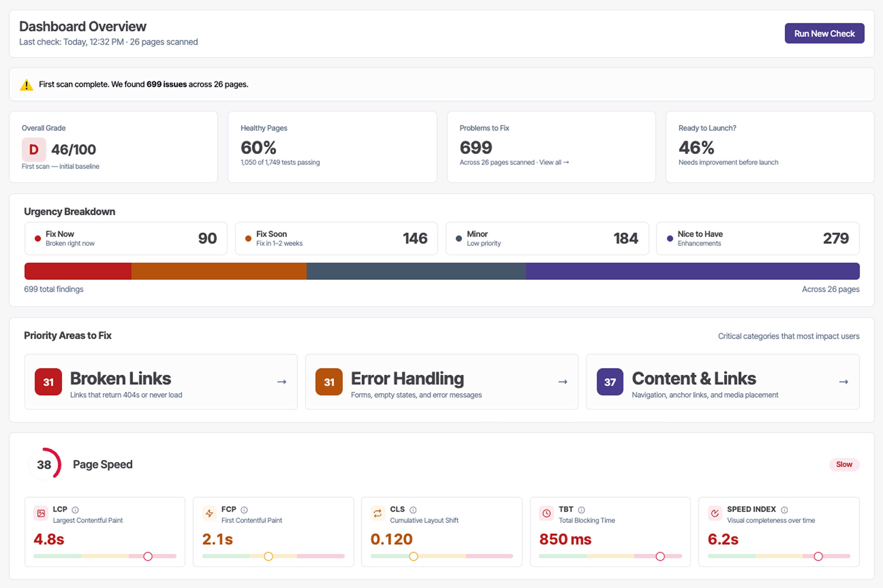
Task: Click the orange Fix Soon bar segment
Action: coord(219,271)
